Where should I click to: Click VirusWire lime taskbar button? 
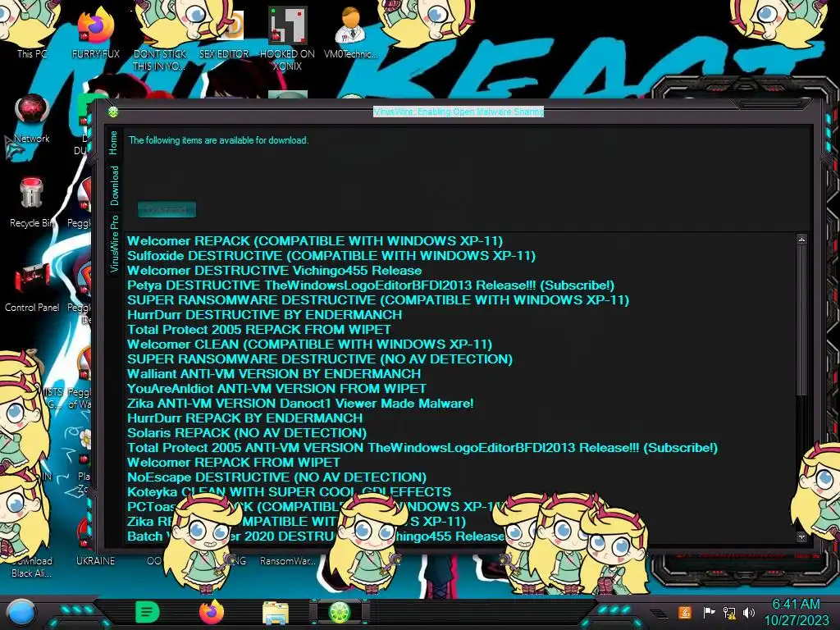coord(340,612)
